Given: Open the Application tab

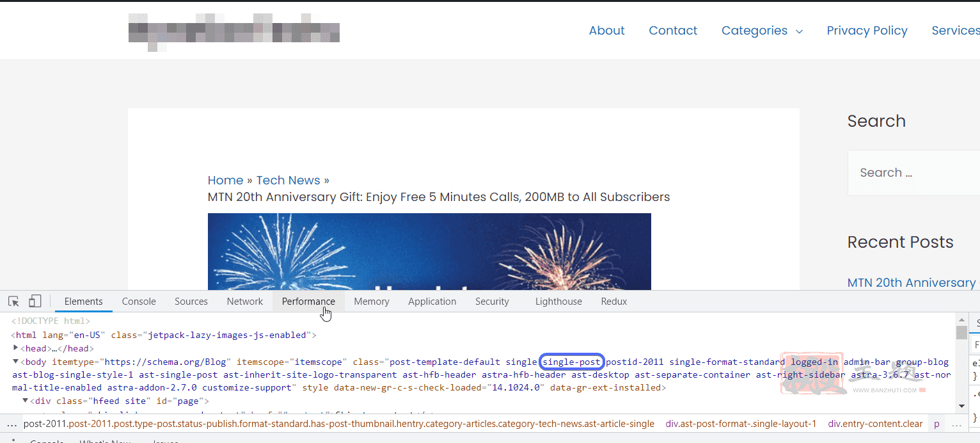Looking at the screenshot, I should click(x=432, y=302).
